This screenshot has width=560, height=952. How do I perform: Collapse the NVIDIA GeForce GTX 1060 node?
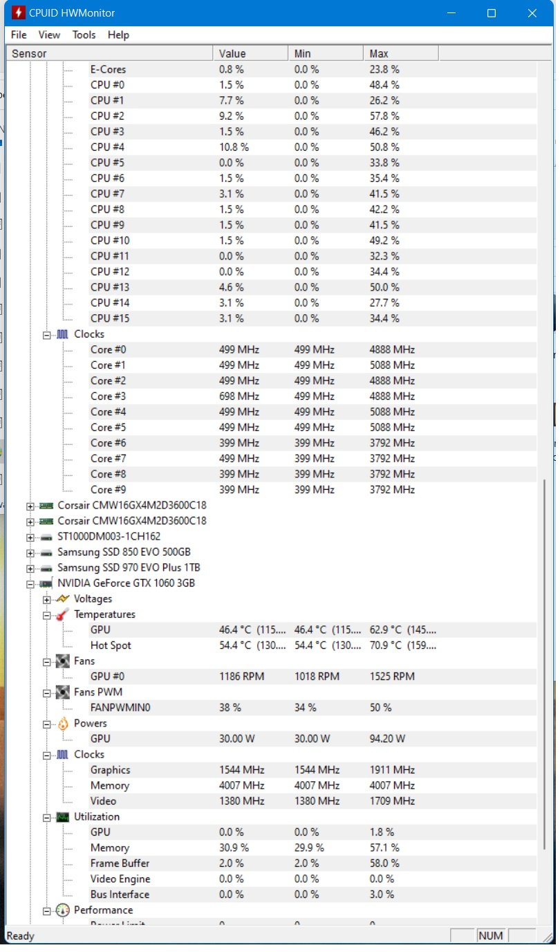[x=30, y=583]
